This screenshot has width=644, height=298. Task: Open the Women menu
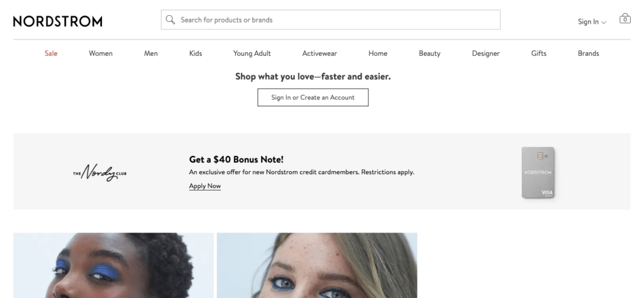coord(101,53)
